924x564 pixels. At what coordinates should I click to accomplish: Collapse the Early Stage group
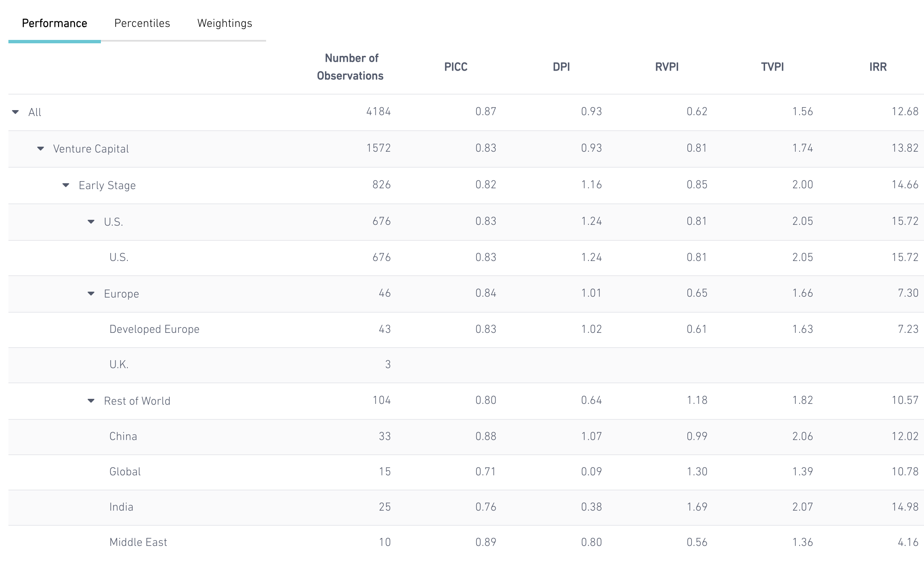[66, 185]
